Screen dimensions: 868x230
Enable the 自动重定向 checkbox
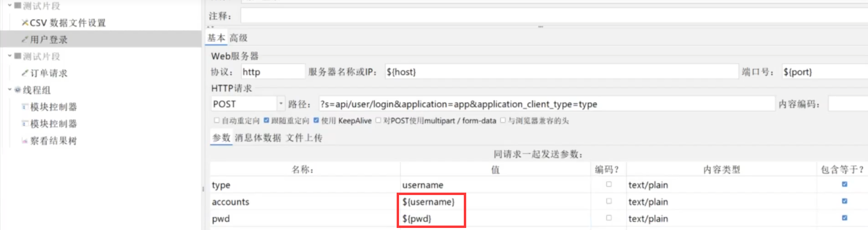(x=216, y=120)
